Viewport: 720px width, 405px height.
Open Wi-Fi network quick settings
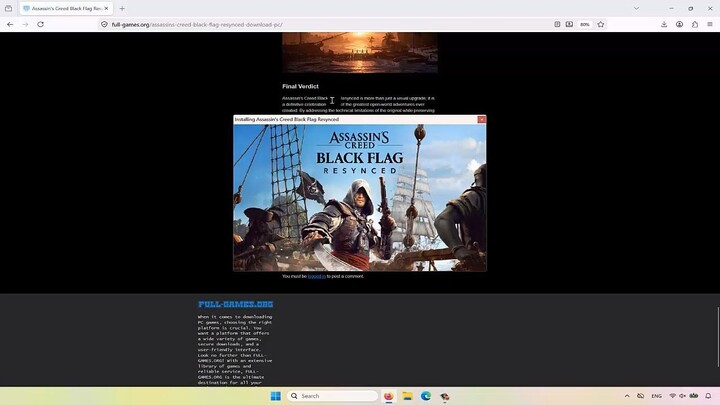[673, 396]
